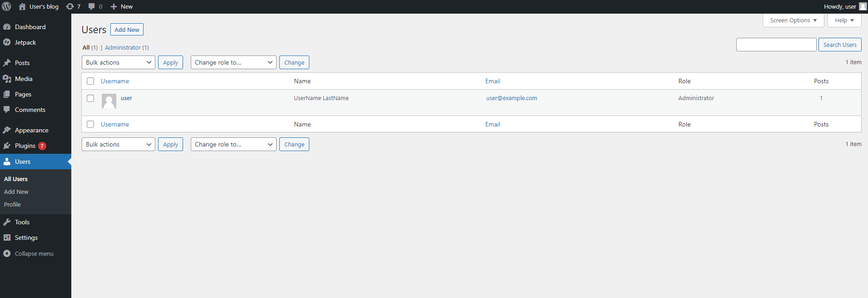Click the avatar thumbnail of user row

click(109, 101)
